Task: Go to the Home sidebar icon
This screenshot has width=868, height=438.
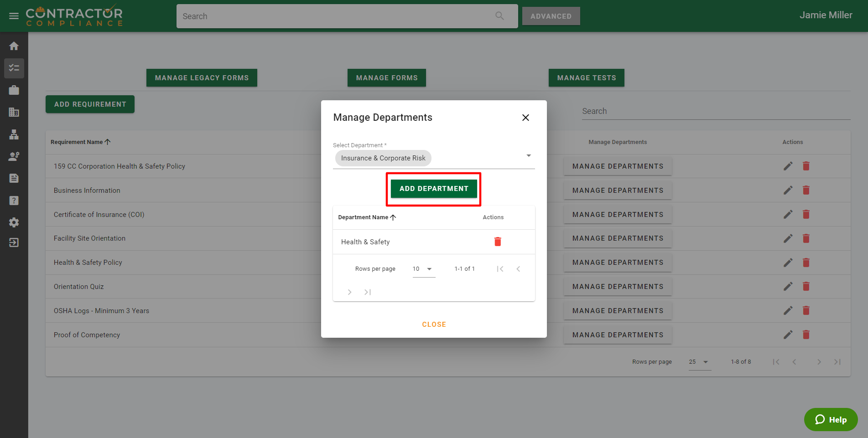Action: coord(14,46)
